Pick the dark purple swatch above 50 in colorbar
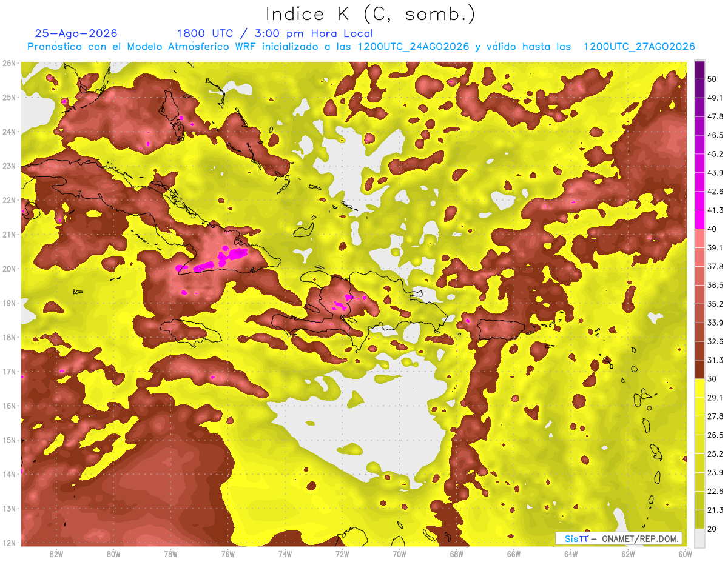This screenshot has height=562, width=728. [x=699, y=69]
